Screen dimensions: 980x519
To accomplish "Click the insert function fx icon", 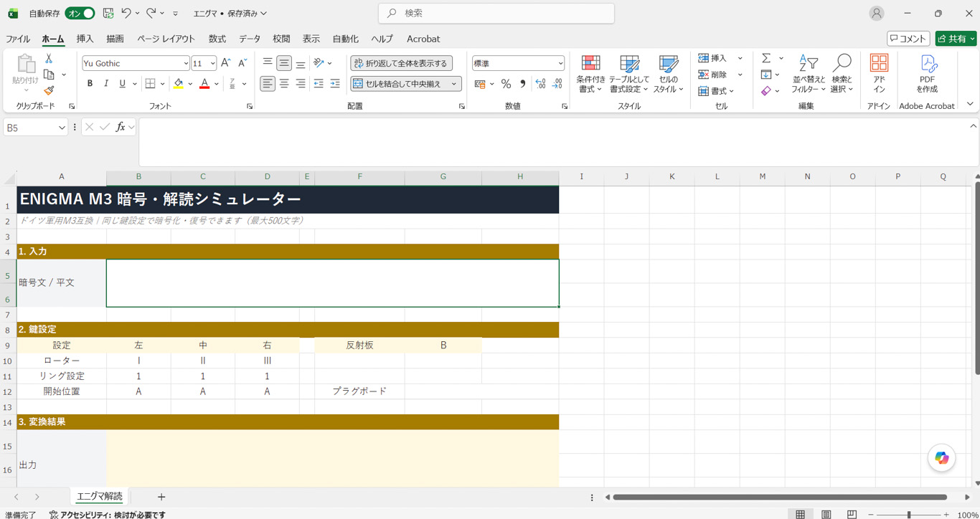I will [121, 127].
